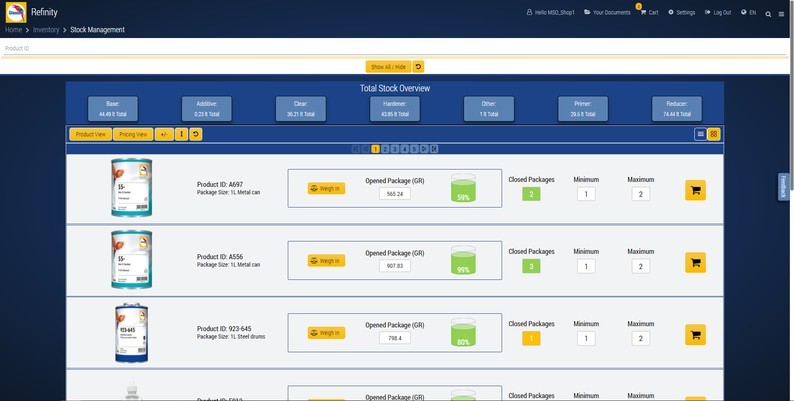
Task: Open the hamburger menu icon
Action: [x=781, y=14]
